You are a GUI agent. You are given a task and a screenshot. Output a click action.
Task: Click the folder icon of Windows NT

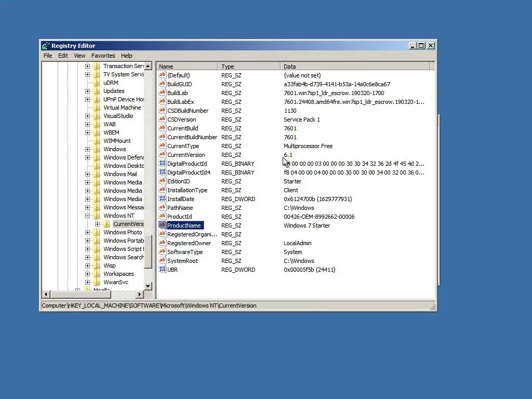click(x=97, y=216)
